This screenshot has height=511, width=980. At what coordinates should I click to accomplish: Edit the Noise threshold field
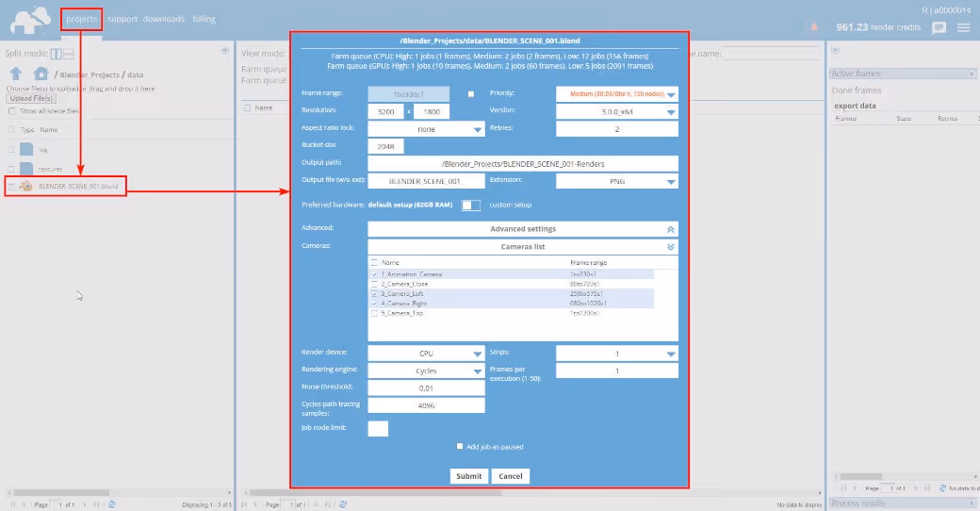[426, 388]
